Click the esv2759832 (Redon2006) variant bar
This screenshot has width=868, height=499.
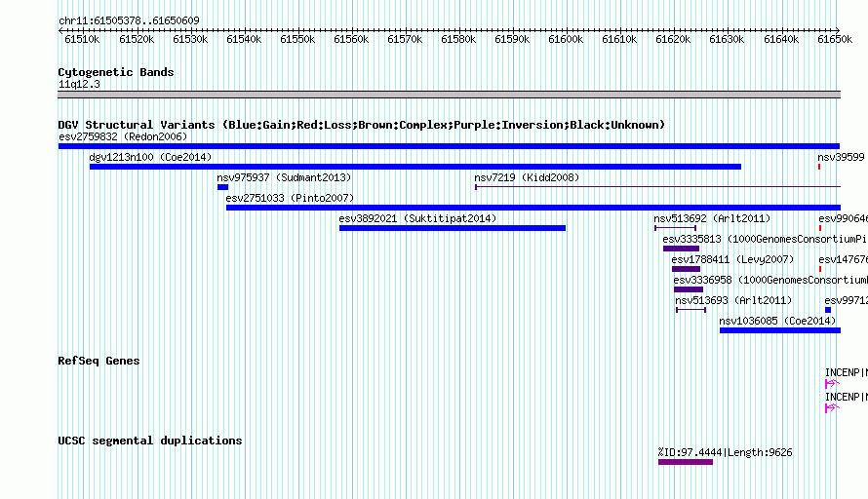pyautogui.click(x=449, y=146)
